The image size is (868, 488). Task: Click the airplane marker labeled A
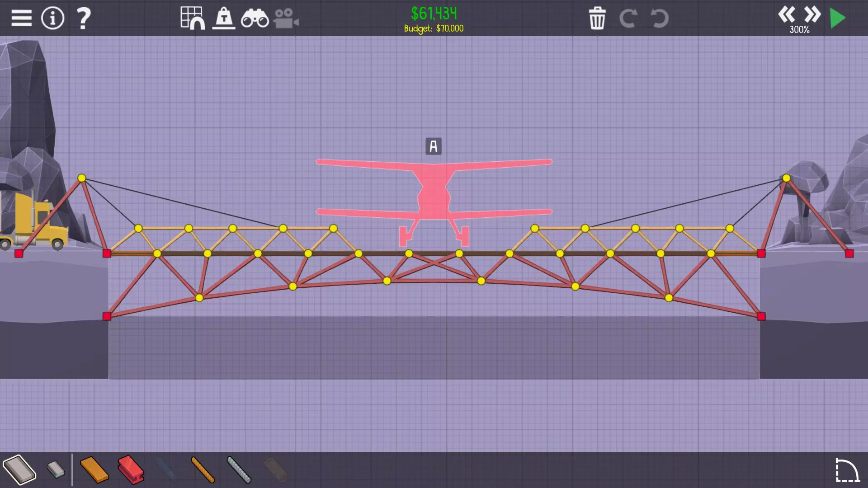click(433, 146)
